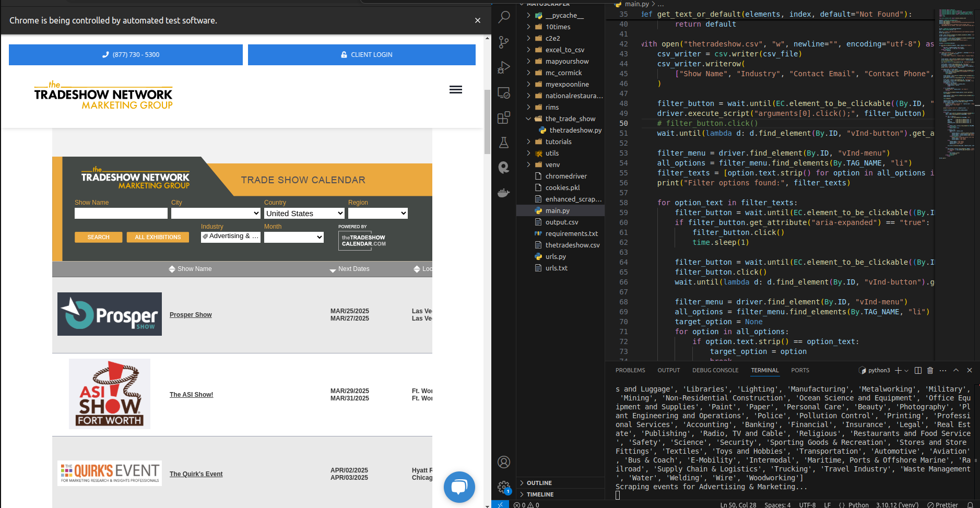Open Country dropdown showing United States

[x=304, y=213]
